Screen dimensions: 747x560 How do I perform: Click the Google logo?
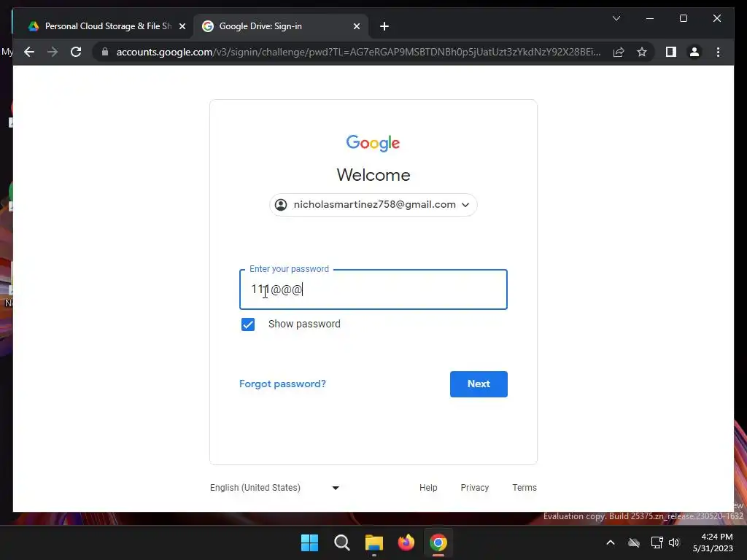(373, 143)
